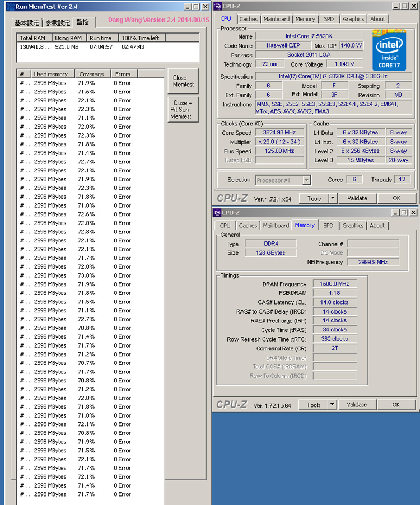Click the 1.149 V core voltage value
The image size is (420, 505).
[344, 64]
